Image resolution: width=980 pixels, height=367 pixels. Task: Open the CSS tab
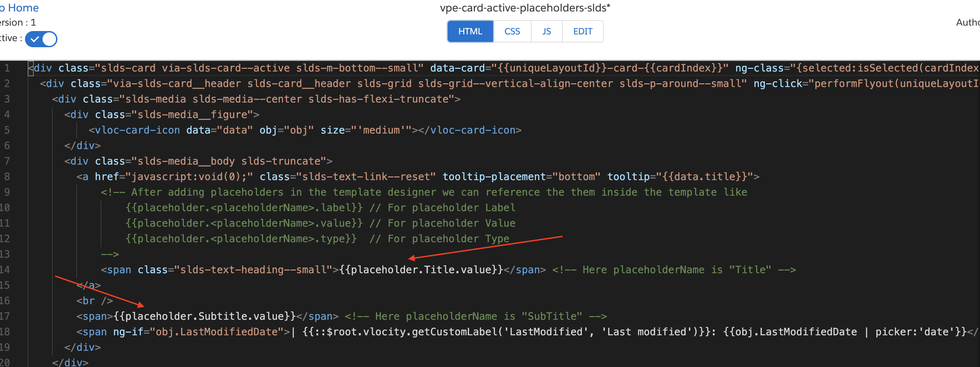pos(512,31)
